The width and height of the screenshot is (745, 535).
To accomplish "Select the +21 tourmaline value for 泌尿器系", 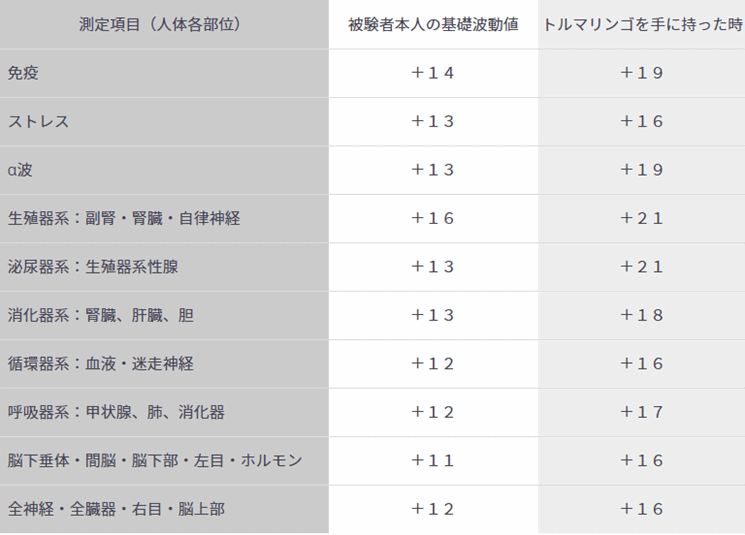I will coord(641,267).
